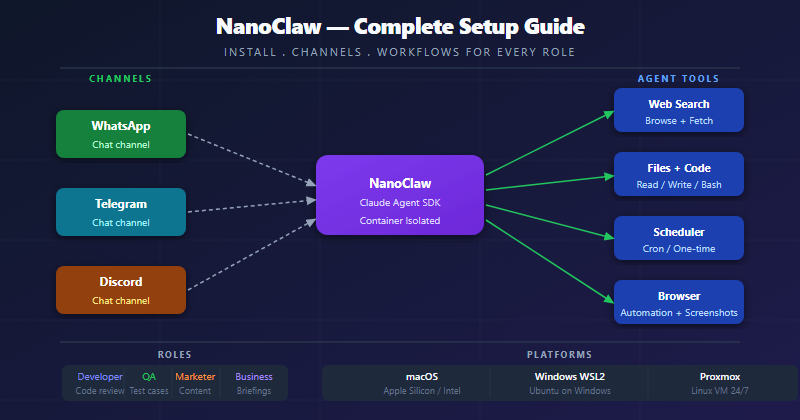Click the Apple Silicon / Intel text

[x=422, y=391]
